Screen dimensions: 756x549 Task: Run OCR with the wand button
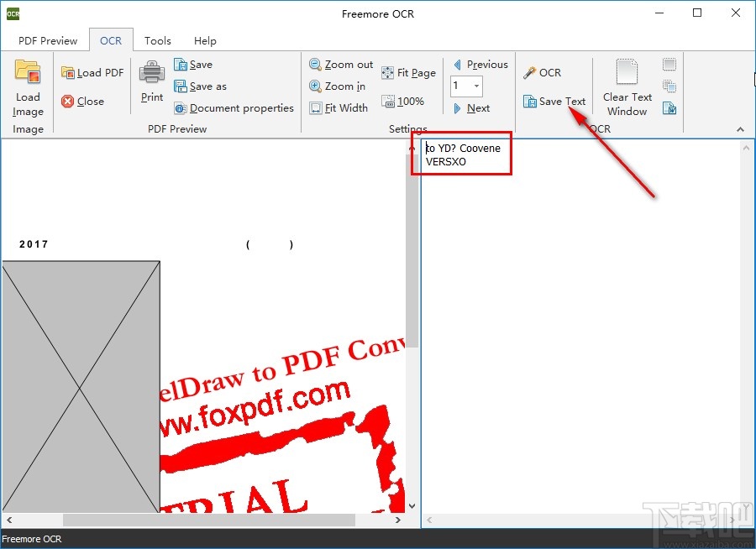point(543,73)
